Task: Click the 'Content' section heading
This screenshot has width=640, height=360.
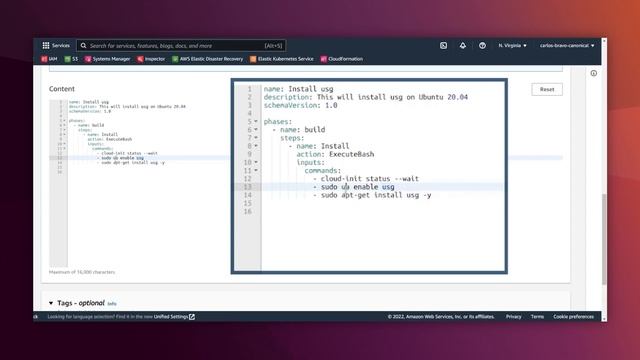Action: (62, 89)
